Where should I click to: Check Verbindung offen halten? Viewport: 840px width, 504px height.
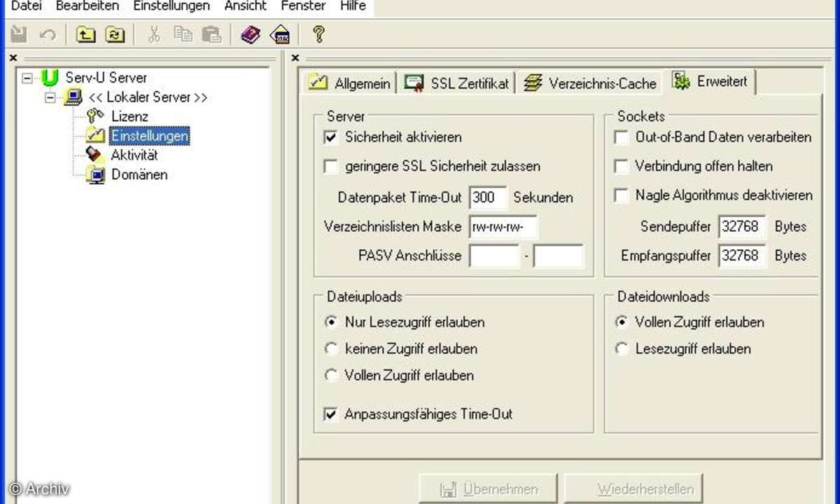(621, 167)
